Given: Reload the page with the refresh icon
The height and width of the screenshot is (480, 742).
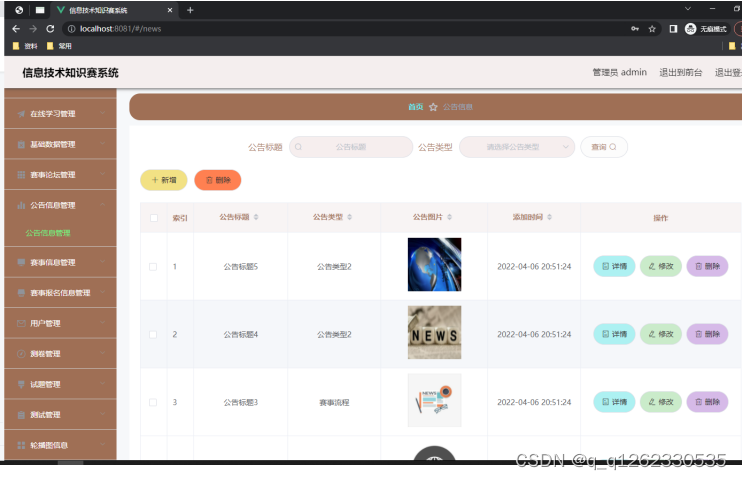Looking at the screenshot, I should tap(50, 29).
